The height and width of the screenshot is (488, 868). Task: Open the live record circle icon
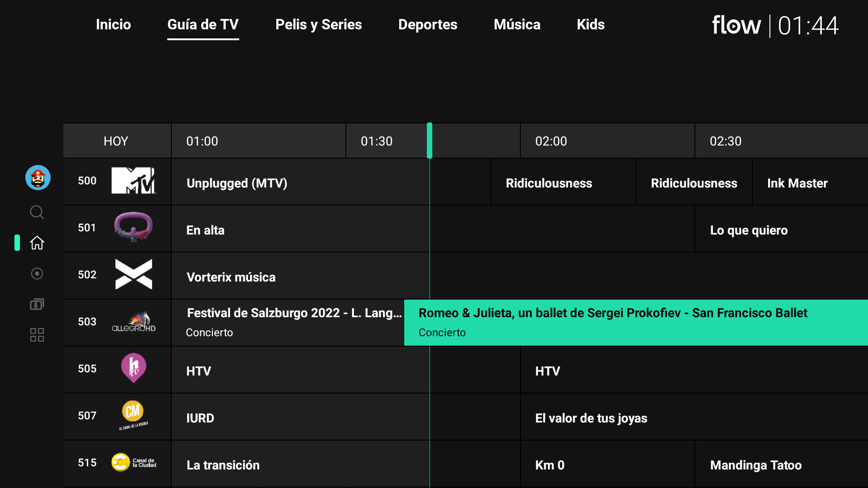click(x=37, y=273)
